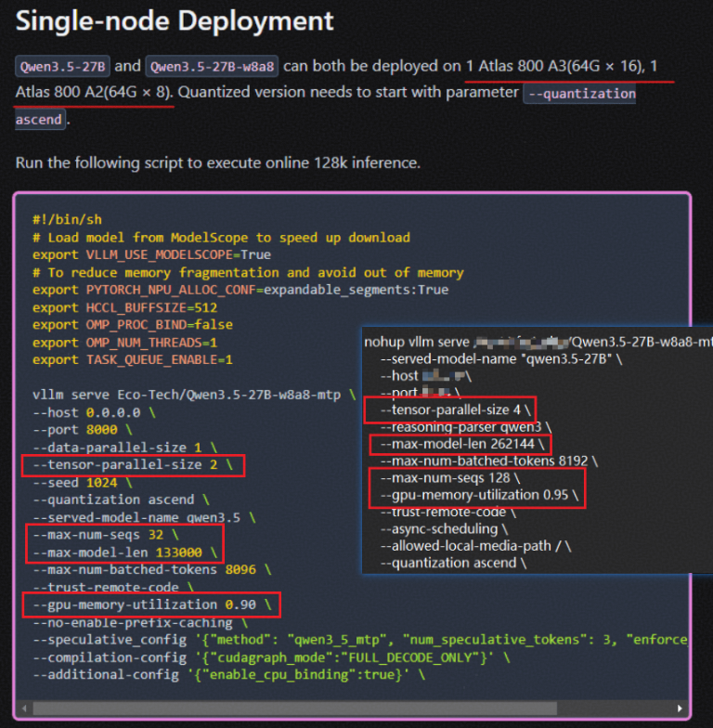
Task: Click the code block scrollbar right arrow
Action: point(680,708)
